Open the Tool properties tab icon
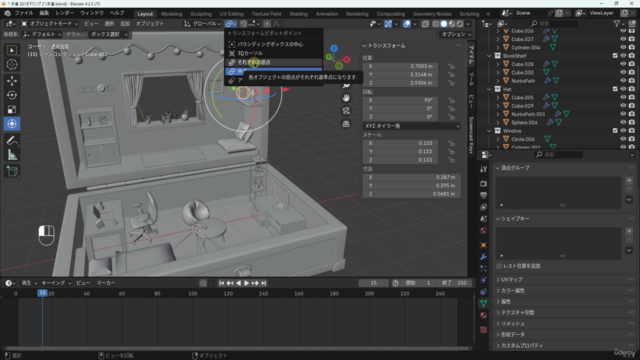 483,169
